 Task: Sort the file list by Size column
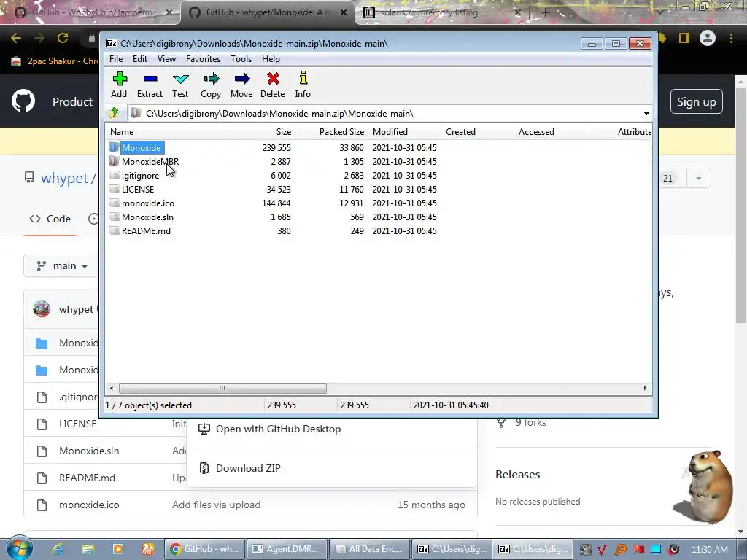click(259, 132)
